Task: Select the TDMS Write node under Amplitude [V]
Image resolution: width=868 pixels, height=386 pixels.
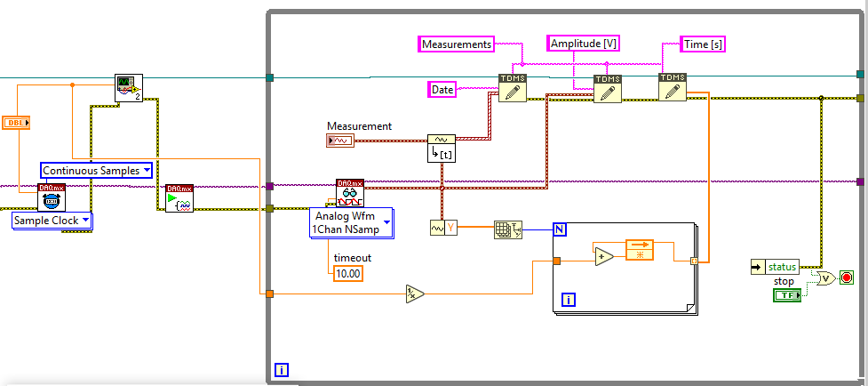Action: coord(608,89)
